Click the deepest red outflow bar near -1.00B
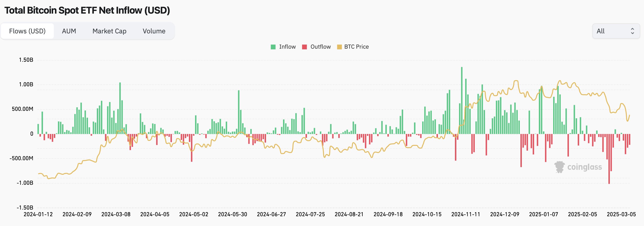Image resolution: width=644 pixels, height=226 pixels. click(609, 160)
